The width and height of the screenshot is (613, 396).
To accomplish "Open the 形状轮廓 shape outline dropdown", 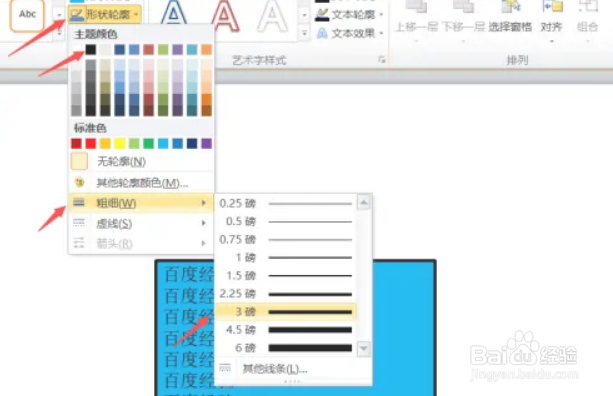I will (104, 15).
